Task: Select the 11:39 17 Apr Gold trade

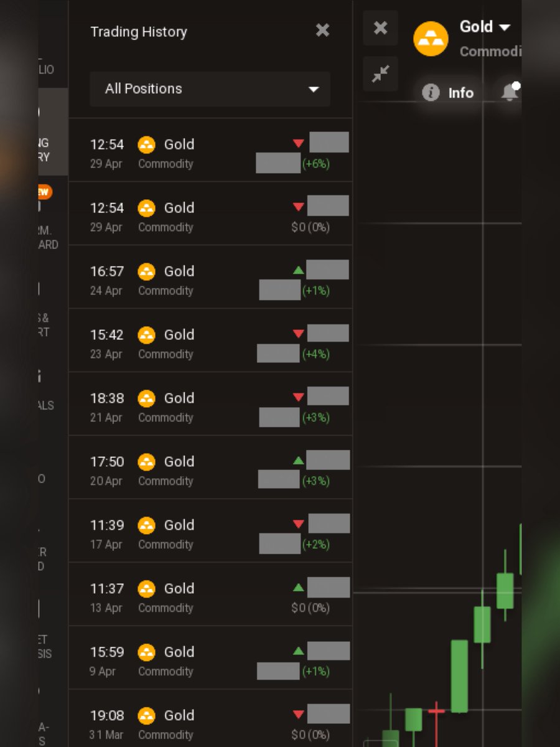Action: coord(210,531)
